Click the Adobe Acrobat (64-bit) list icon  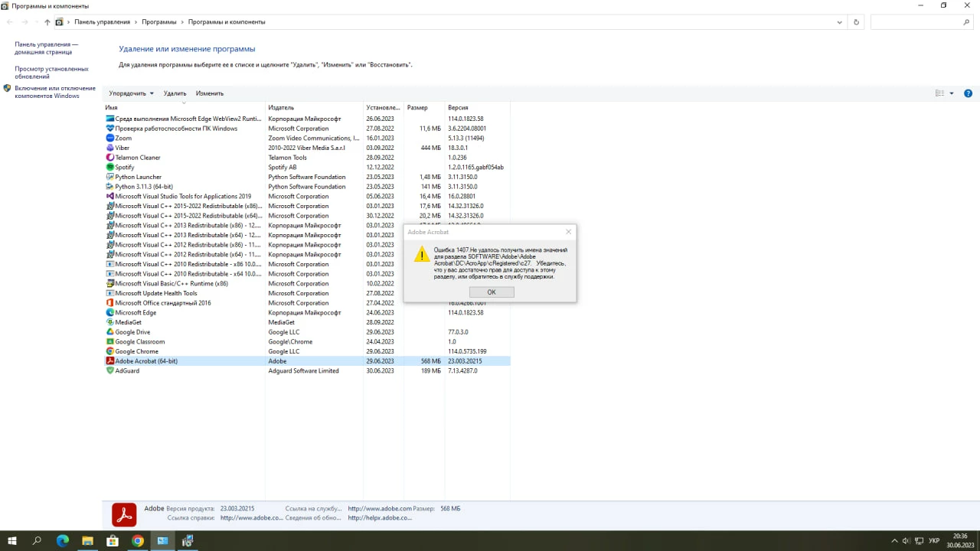click(109, 361)
